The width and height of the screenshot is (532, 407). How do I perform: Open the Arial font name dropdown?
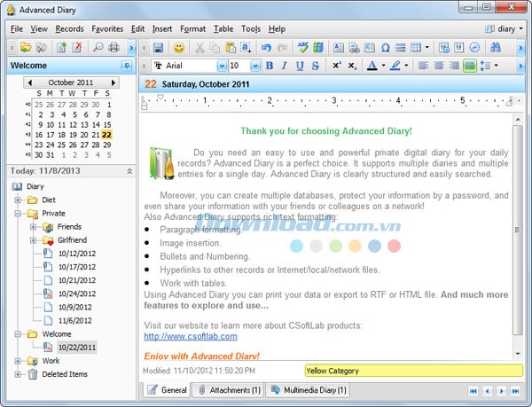click(222, 66)
